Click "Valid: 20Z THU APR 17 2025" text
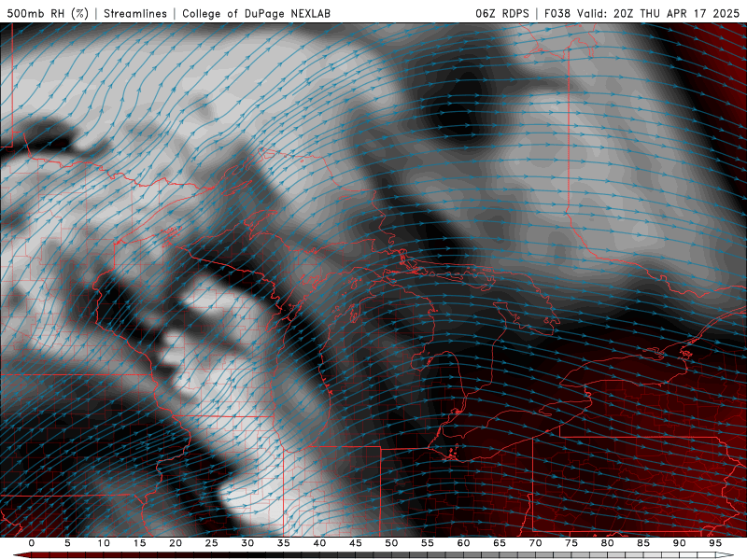747x560 pixels. [x=658, y=13]
